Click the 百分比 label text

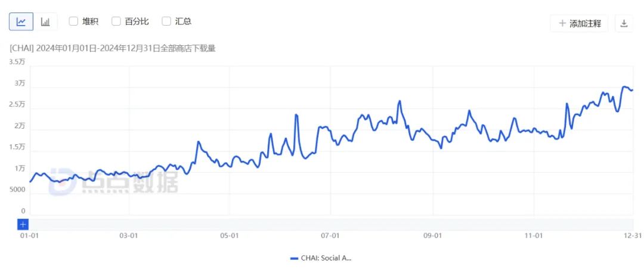click(x=137, y=21)
